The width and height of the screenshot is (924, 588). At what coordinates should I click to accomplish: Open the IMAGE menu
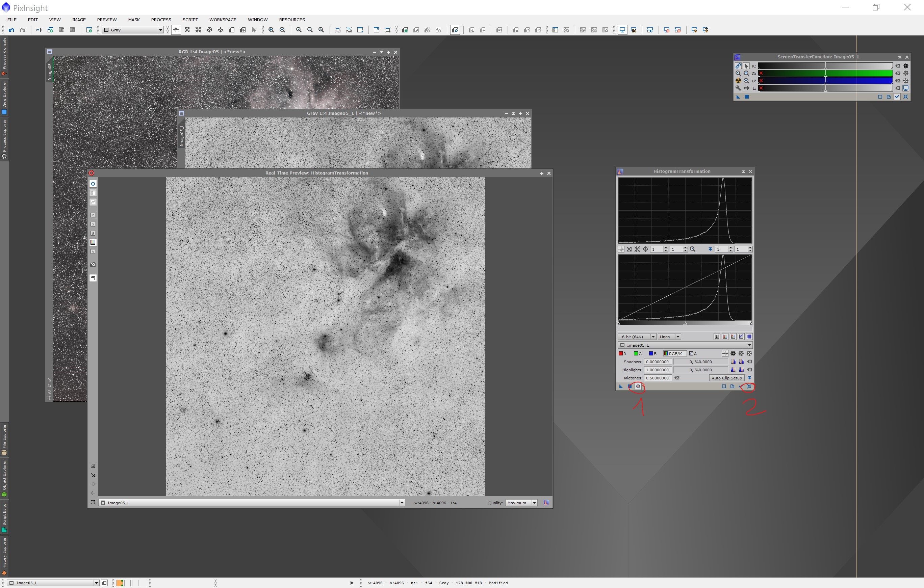point(79,20)
